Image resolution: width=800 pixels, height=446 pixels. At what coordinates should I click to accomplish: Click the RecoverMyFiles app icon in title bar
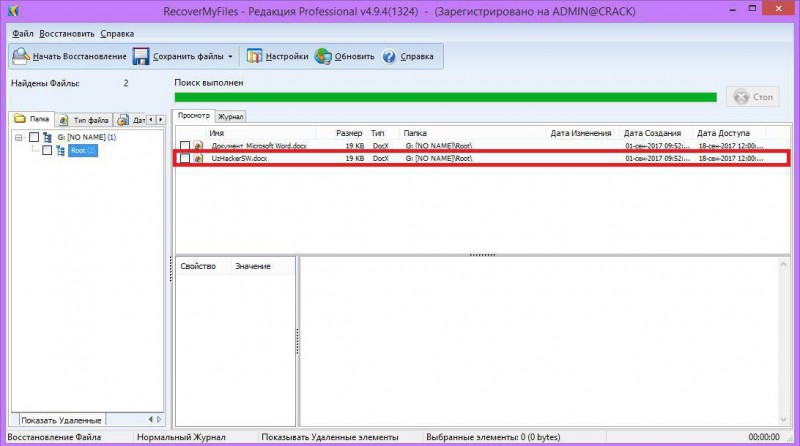[x=13, y=11]
